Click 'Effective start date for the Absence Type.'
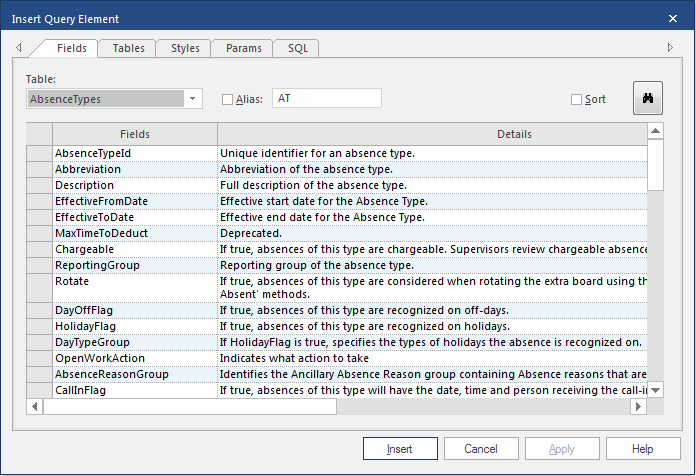Viewport: 696px width, 476px height. point(432,201)
